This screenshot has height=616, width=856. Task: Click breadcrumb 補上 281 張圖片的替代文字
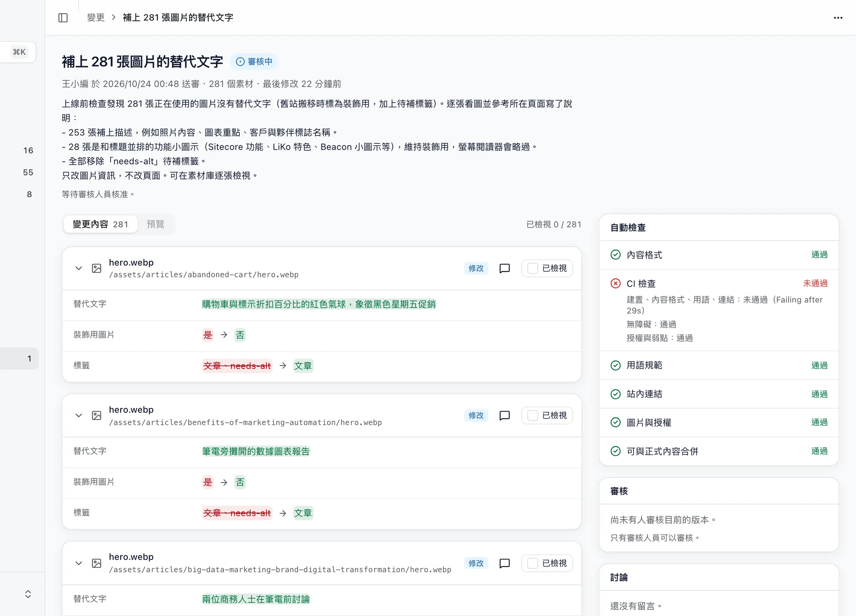coord(178,18)
